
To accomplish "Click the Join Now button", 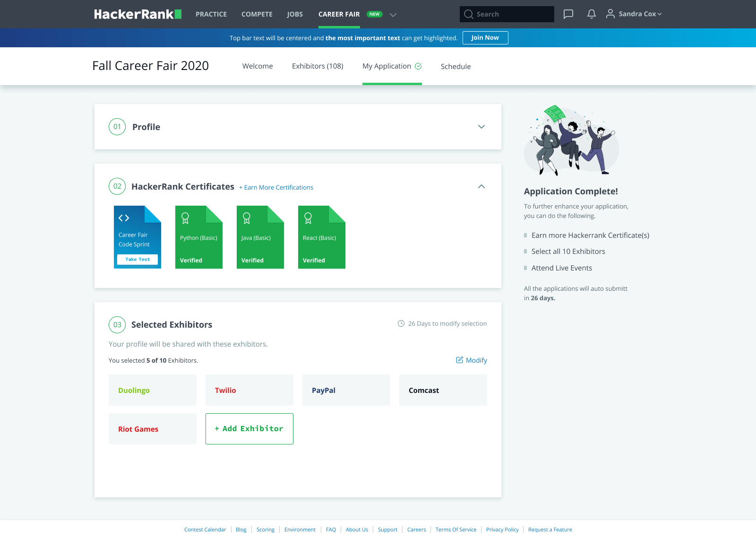I will [x=485, y=38].
